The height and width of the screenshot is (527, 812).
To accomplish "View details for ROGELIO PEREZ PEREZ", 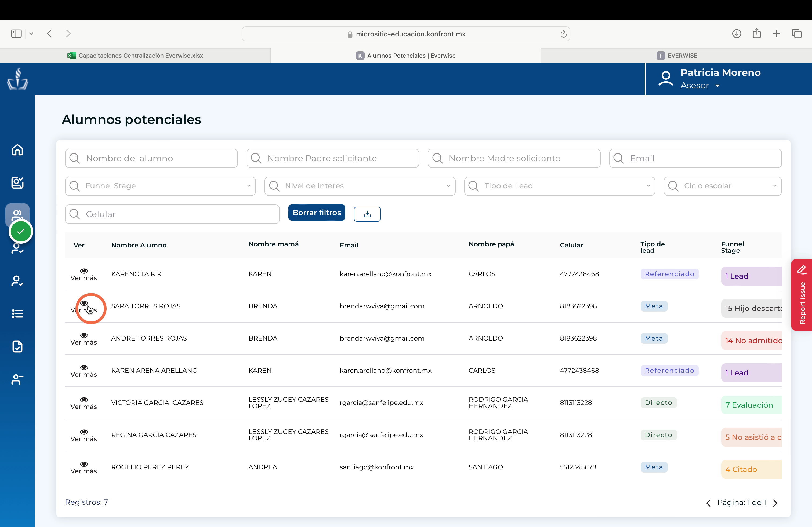I will pyautogui.click(x=84, y=468).
